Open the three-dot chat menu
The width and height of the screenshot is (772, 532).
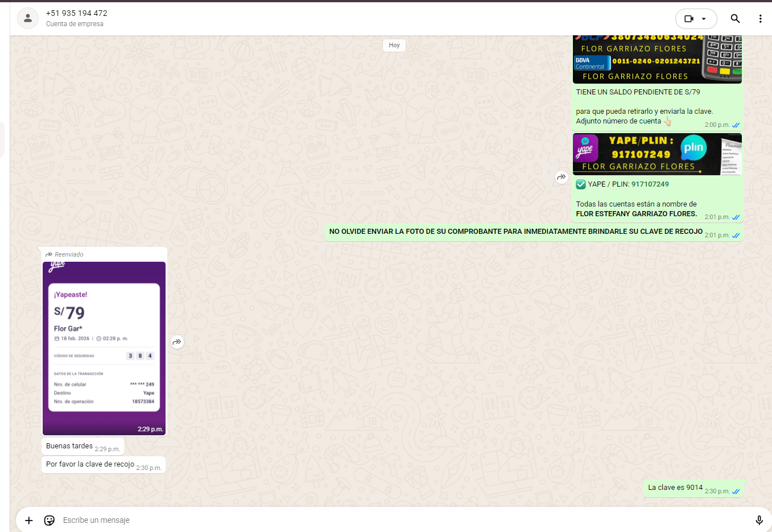tap(760, 19)
